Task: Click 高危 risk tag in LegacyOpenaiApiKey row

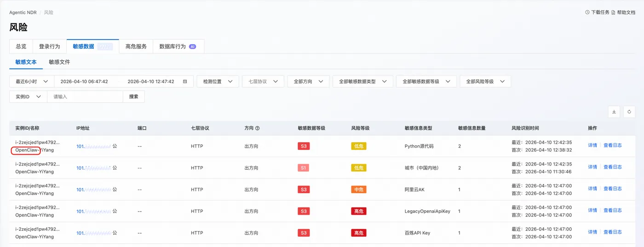Action: coord(358,211)
